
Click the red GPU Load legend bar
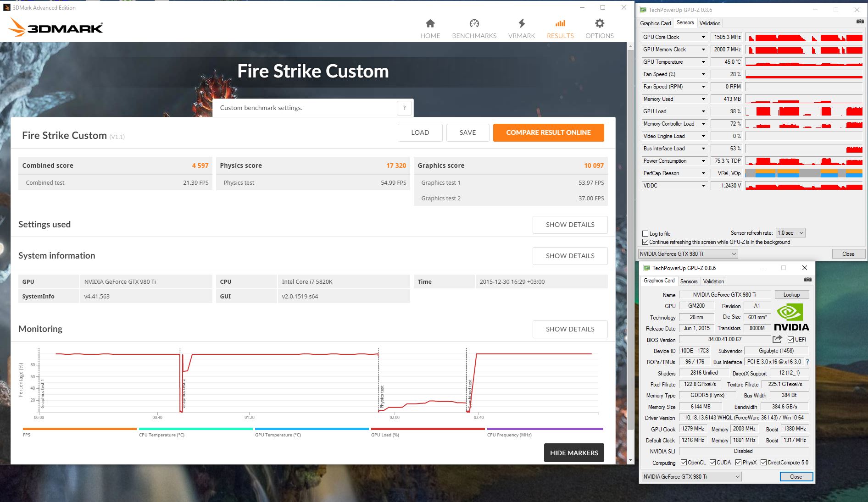coord(428,429)
